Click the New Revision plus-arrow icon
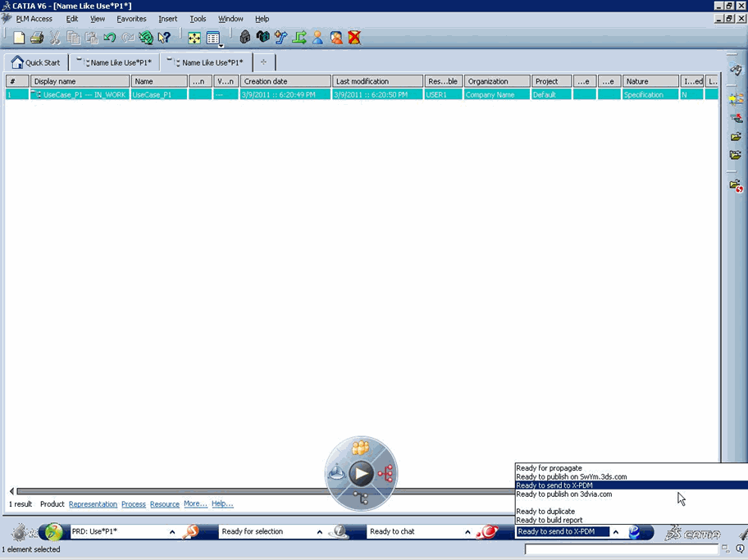Screen dimensions: 748x560 (x=281, y=37)
